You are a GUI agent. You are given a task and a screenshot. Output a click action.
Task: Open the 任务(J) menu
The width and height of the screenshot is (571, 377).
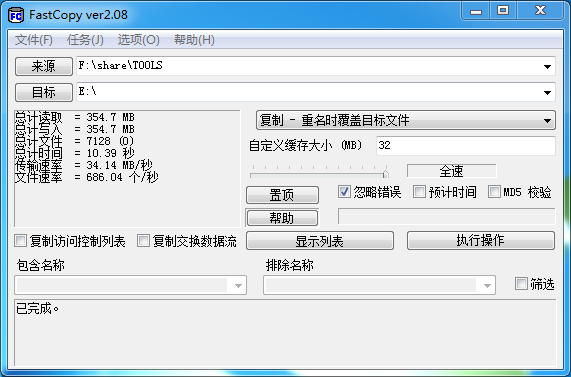85,40
